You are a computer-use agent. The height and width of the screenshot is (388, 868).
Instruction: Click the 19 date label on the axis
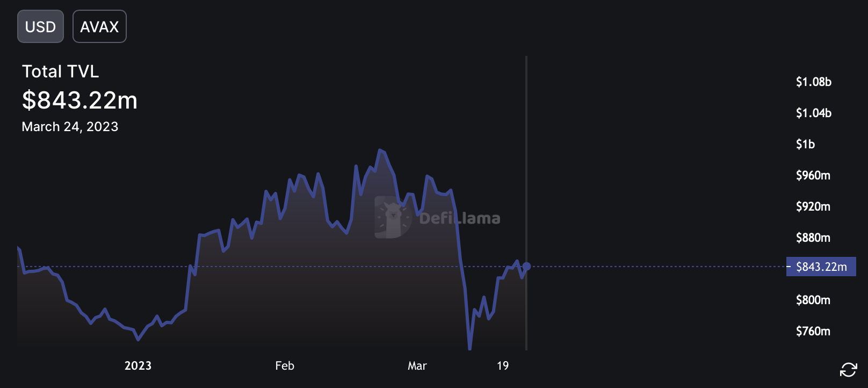(503, 366)
